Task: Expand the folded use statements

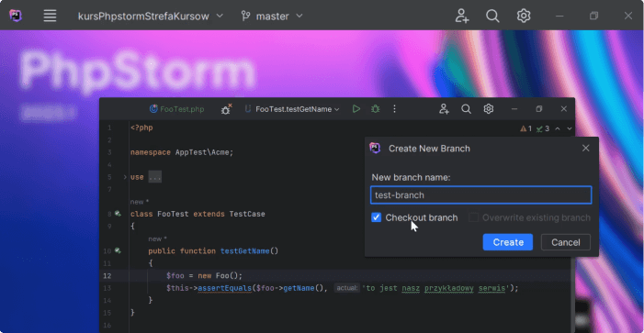Action: click(x=125, y=177)
